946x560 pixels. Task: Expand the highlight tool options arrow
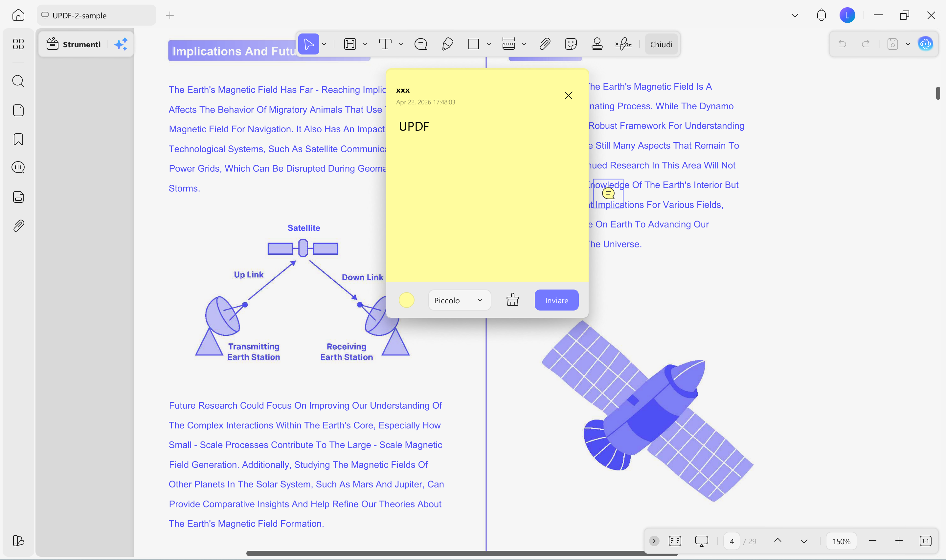coord(365,44)
